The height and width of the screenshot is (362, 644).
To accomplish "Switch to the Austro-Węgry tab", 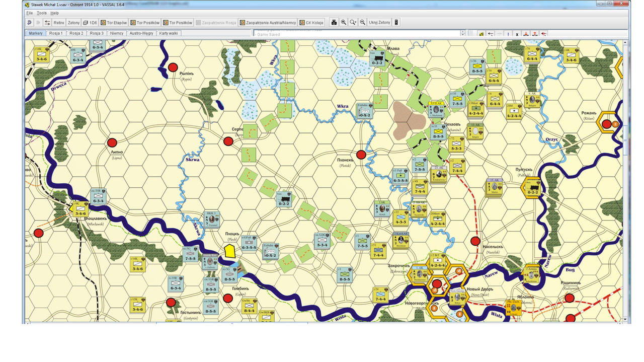I will tap(141, 33).
